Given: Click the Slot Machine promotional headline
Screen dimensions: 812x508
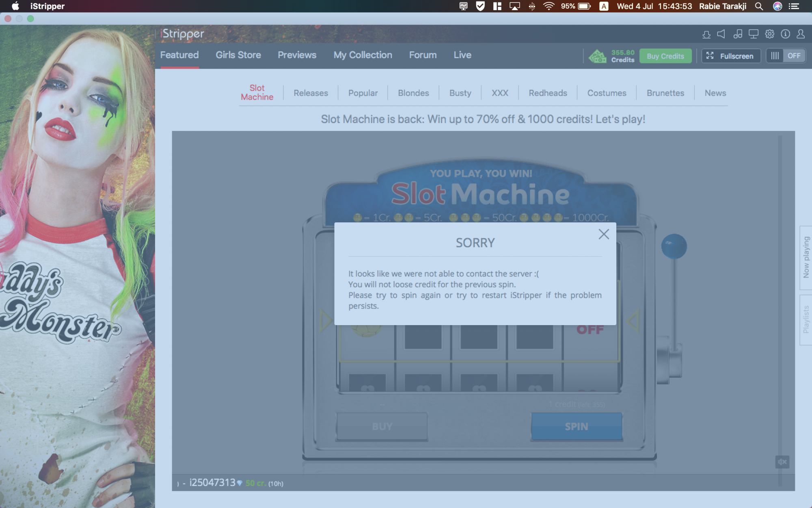Looking at the screenshot, I should [483, 119].
